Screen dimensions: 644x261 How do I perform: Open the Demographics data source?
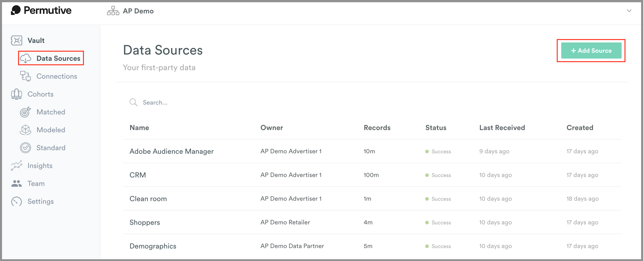point(153,246)
